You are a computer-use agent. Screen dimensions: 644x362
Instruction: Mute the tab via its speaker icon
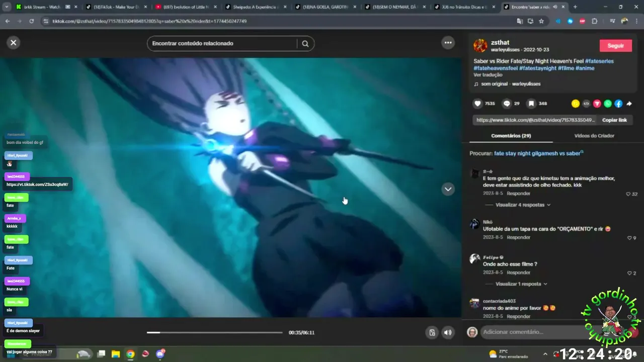point(555,7)
